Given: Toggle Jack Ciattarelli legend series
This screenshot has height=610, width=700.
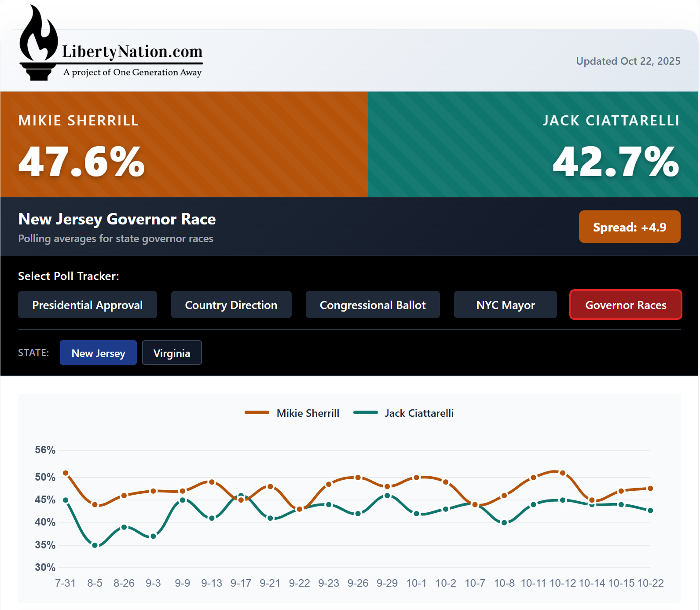Looking at the screenshot, I should [403, 413].
